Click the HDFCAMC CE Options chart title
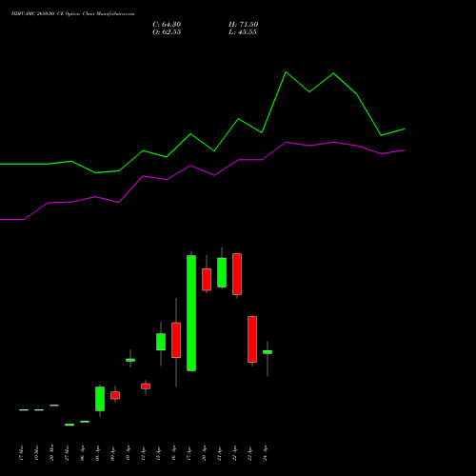Viewport: 476px width, 476px height. click(72, 14)
